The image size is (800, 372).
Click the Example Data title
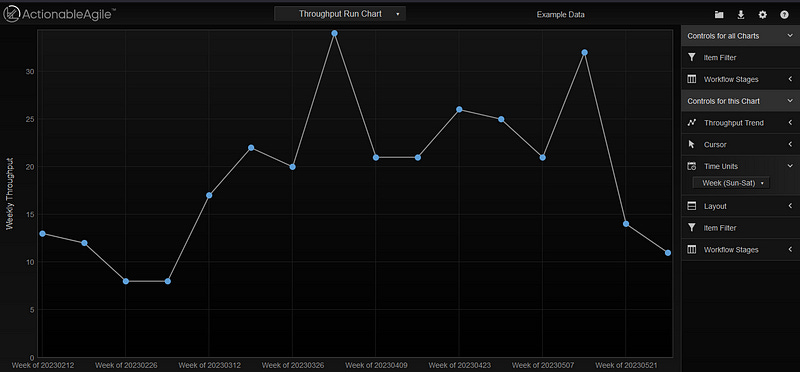point(560,15)
